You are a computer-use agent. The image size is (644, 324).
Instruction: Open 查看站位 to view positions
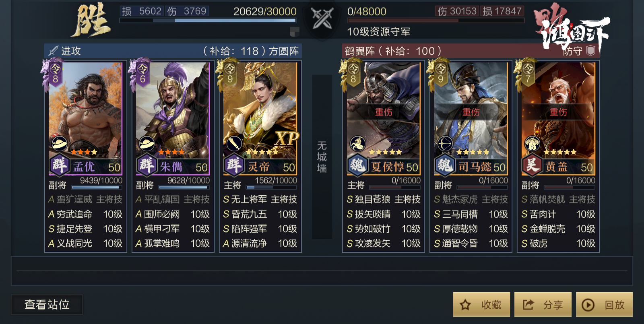(x=47, y=305)
